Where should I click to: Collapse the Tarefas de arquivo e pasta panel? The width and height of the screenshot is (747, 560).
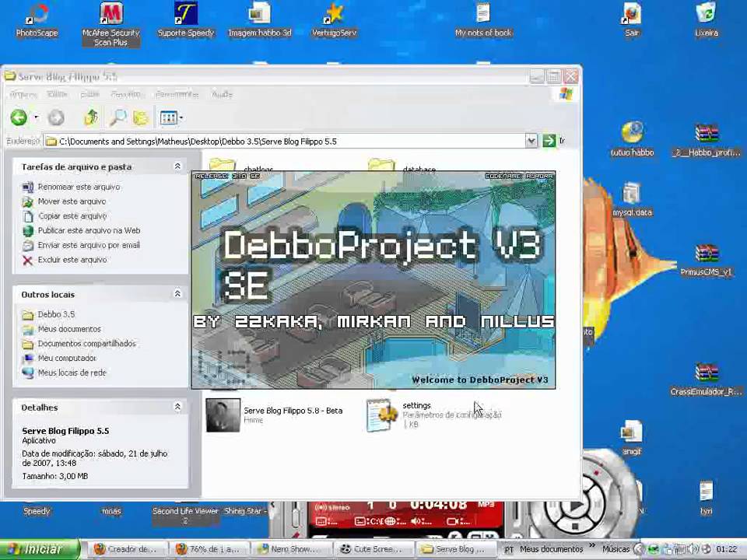coord(177,166)
